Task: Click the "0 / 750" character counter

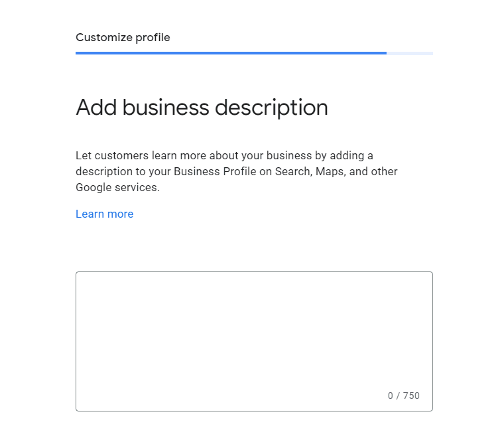Action: 403,396
